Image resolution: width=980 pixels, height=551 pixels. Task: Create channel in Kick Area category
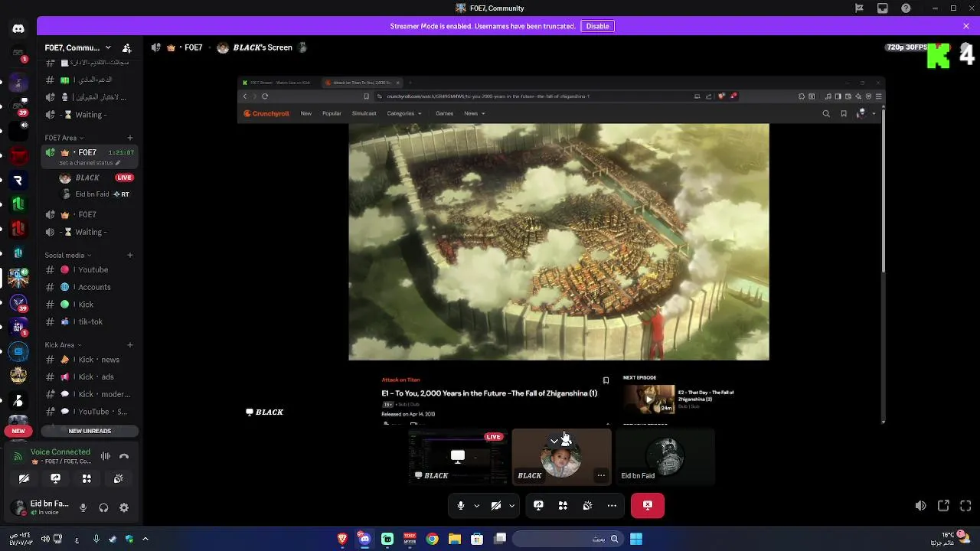pyautogui.click(x=129, y=345)
